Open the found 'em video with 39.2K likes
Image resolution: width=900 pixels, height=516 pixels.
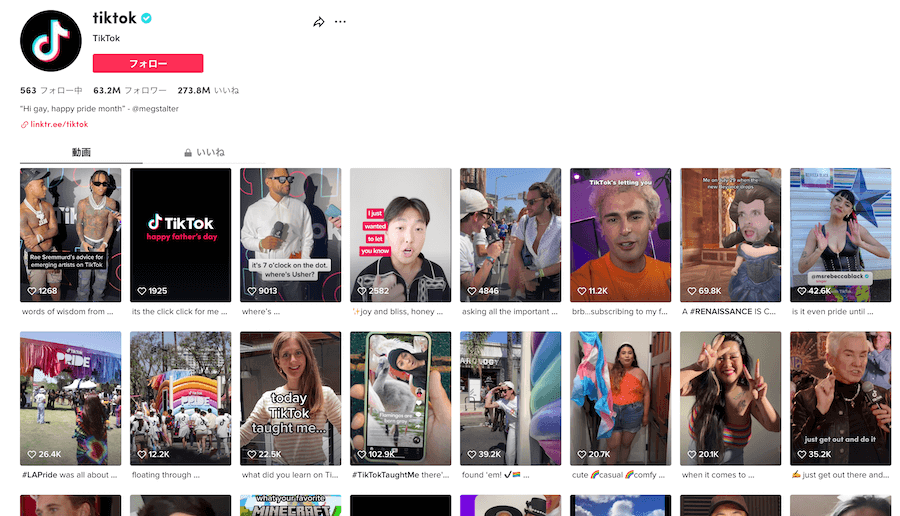tap(510, 398)
